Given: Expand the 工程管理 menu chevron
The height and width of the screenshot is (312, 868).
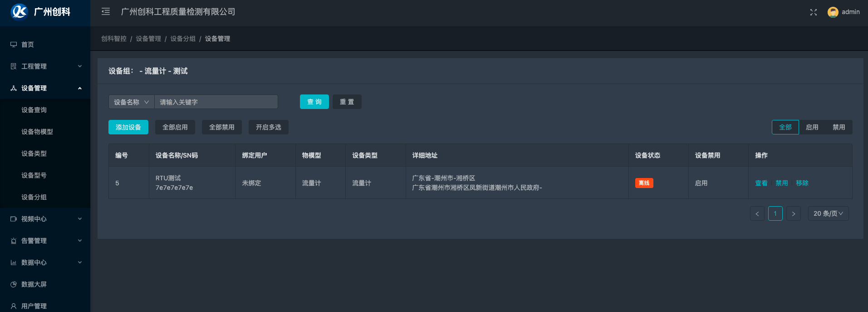Looking at the screenshot, I should click(x=80, y=66).
